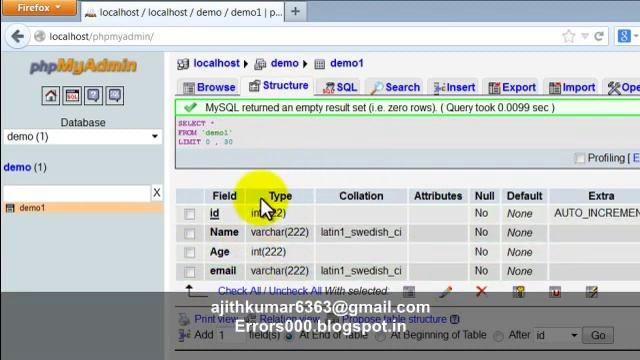Click the pencil Change selected icon

point(445,291)
